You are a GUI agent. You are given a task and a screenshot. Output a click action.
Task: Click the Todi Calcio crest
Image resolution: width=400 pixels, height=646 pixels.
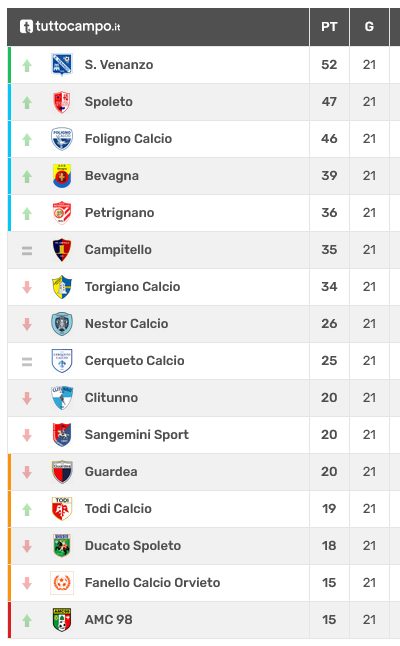pos(62,509)
